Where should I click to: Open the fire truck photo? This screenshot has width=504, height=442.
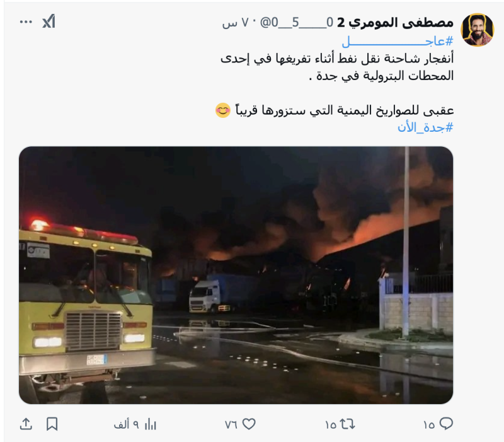tap(236, 275)
